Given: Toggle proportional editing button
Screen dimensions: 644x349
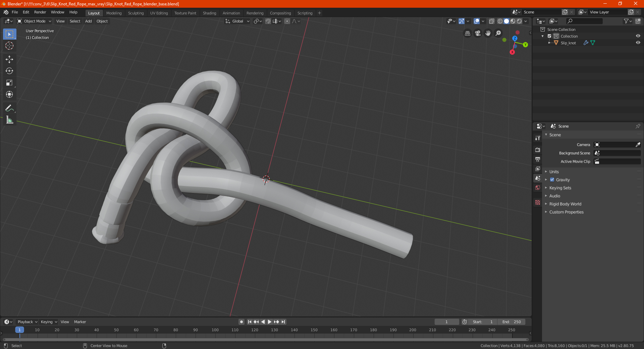Looking at the screenshot, I should [287, 21].
